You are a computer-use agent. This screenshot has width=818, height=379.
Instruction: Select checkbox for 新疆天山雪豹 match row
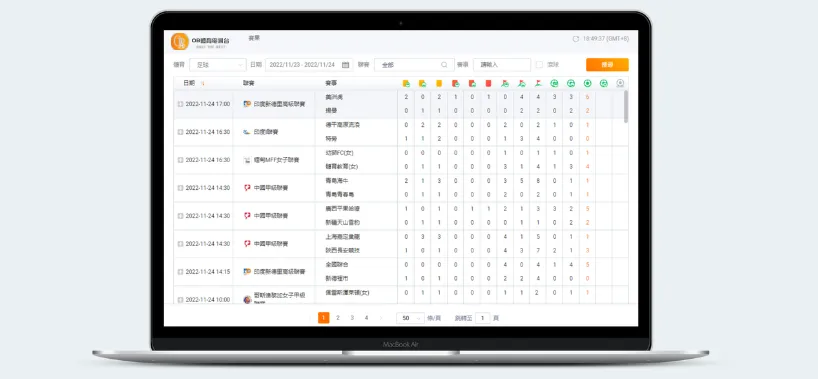(181, 216)
